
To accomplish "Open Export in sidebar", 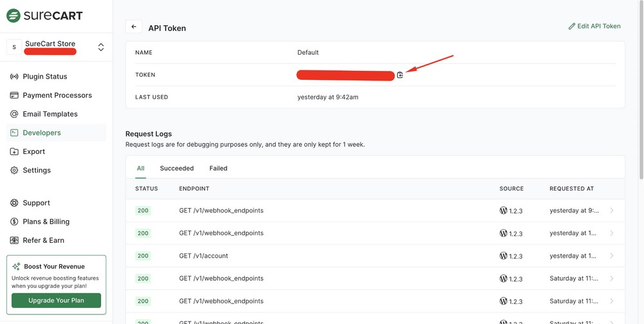I will point(33,151).
